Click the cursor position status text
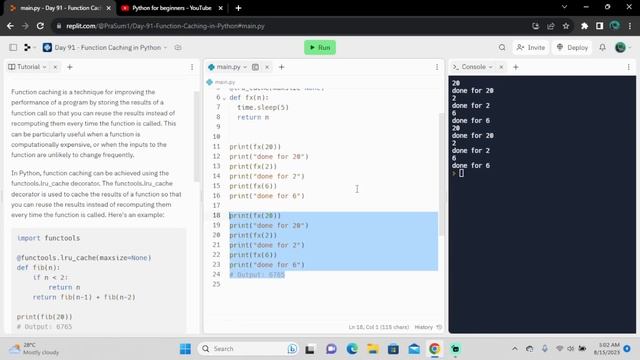This screenshot has width=640, height=360. pyautogui.click(x=379, y=327)
